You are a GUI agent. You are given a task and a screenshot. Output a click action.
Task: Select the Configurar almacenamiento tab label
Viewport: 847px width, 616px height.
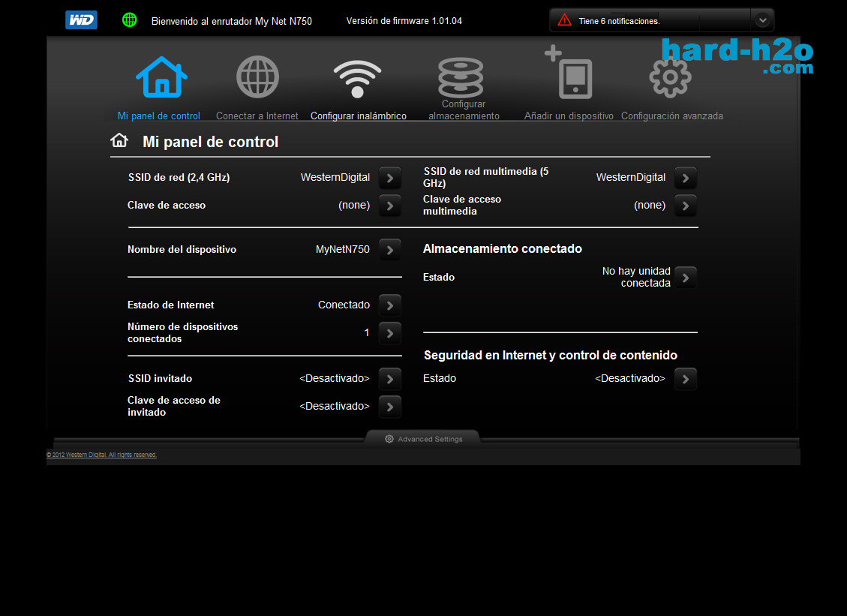tap(464, 110)
